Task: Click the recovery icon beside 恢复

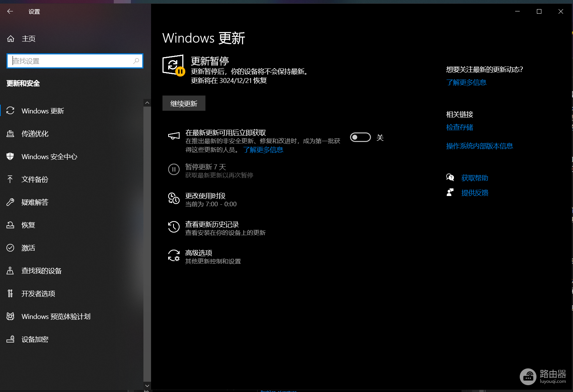Action: [x=10, y=225]
